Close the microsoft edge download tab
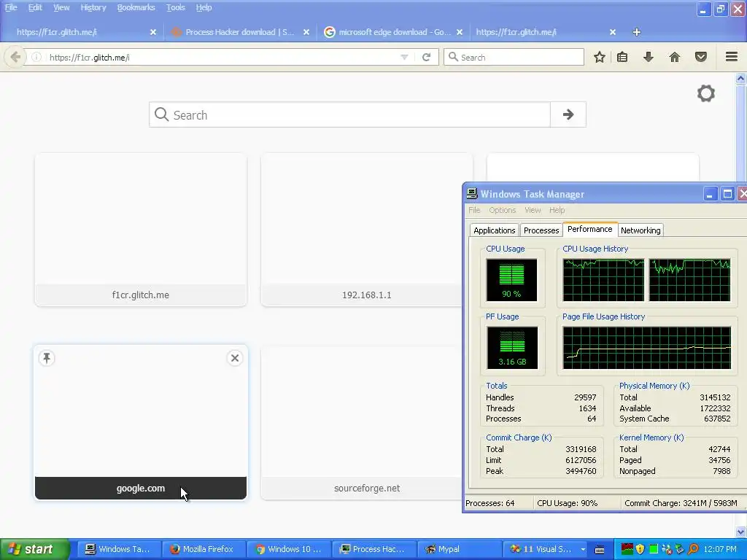This screenshot has height=560, width=747. 460,32
